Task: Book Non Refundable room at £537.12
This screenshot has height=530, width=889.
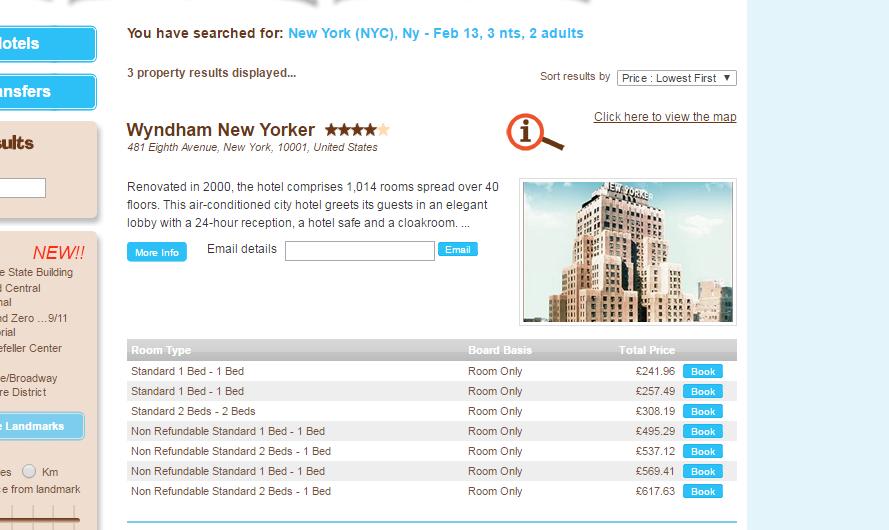Action: [x=702, y=451]
